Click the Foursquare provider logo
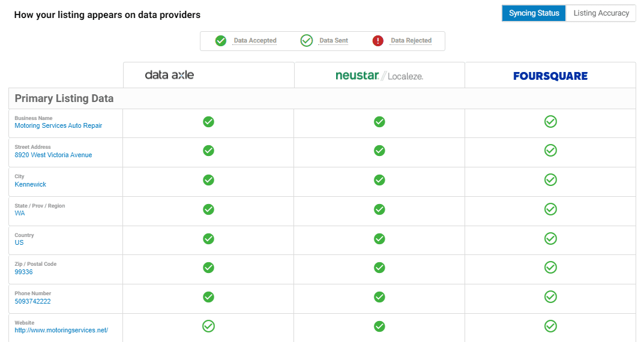This screenshot has width=644, height=342. tap(550, 76)
